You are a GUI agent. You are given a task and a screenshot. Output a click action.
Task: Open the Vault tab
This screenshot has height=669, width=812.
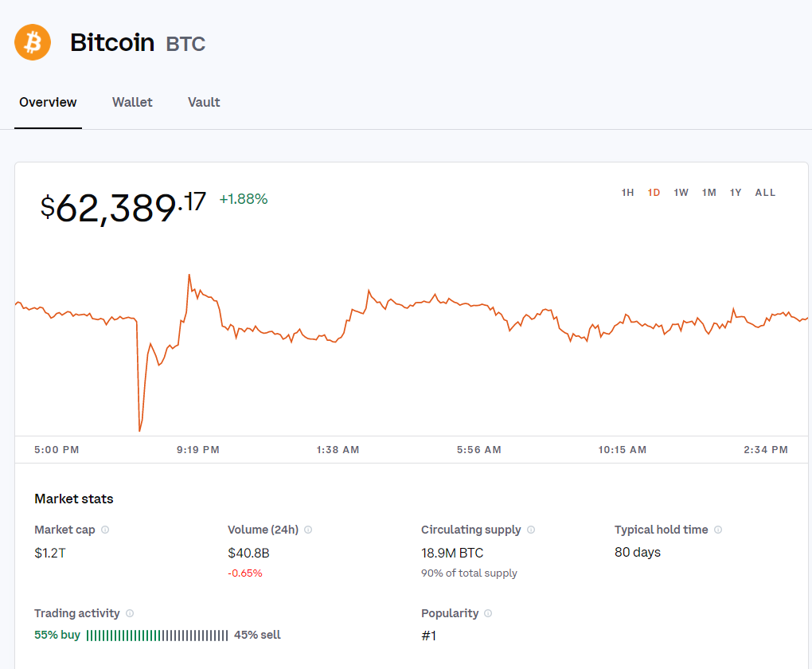click(x=204, y=102)
